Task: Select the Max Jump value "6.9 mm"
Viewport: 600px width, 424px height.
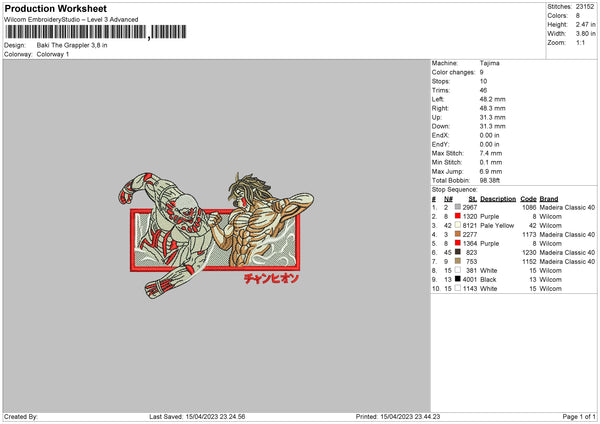Action: (491, 171)
